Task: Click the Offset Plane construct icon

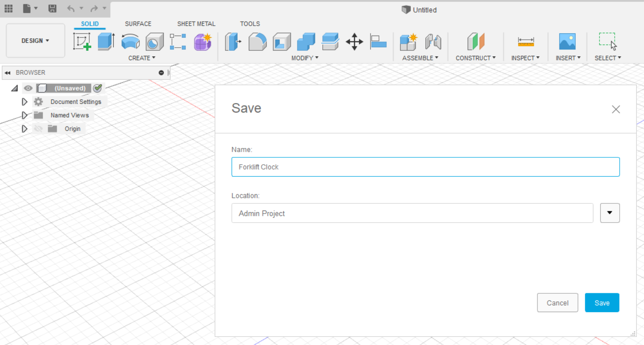Action: [476, 42]
